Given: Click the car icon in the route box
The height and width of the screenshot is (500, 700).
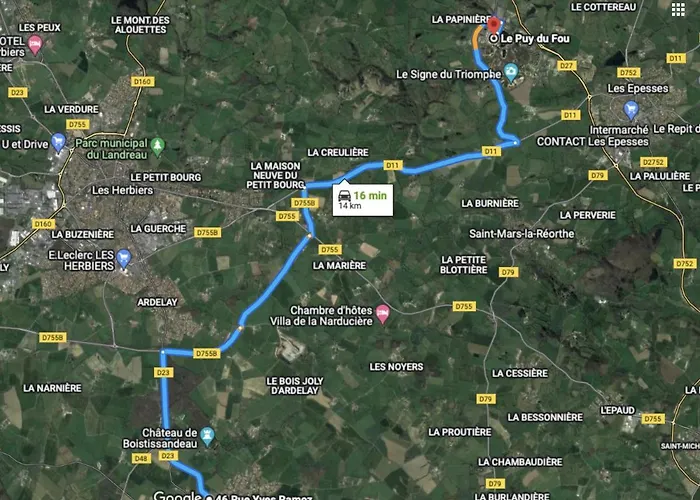Looking at the screenshot, I should [344, 196].
